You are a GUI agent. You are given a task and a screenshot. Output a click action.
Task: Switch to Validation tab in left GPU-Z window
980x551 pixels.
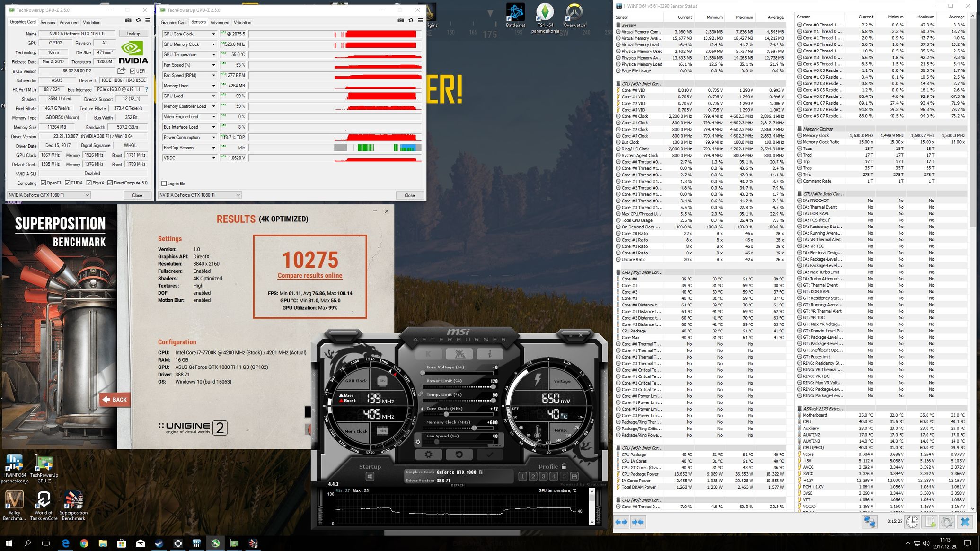pyautogui.click(x=92, y=22)
